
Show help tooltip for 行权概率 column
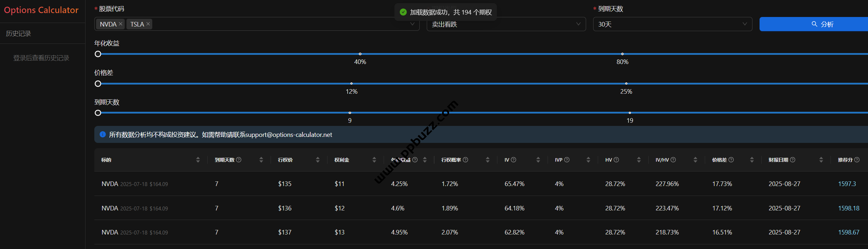tap(466, 160)
